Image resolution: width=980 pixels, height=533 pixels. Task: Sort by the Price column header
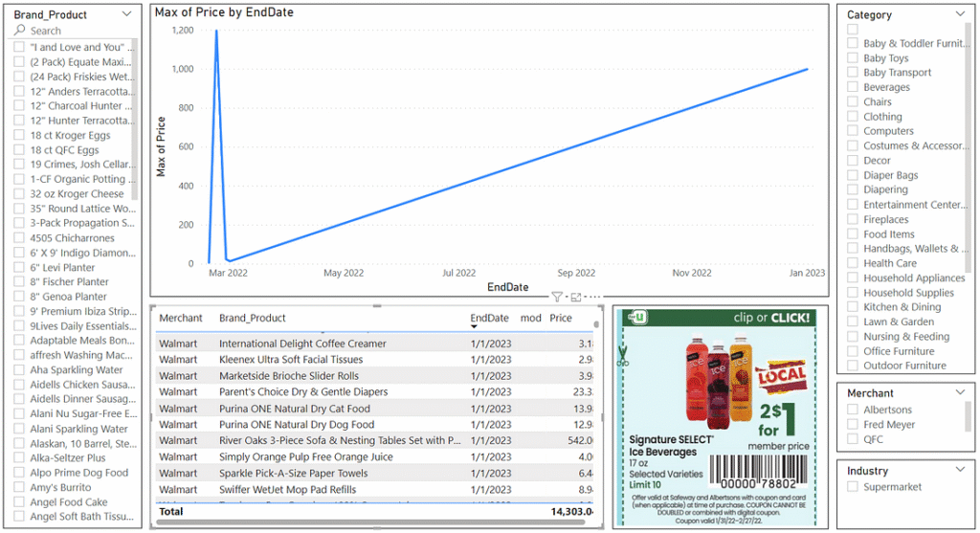tap(561, 318)
